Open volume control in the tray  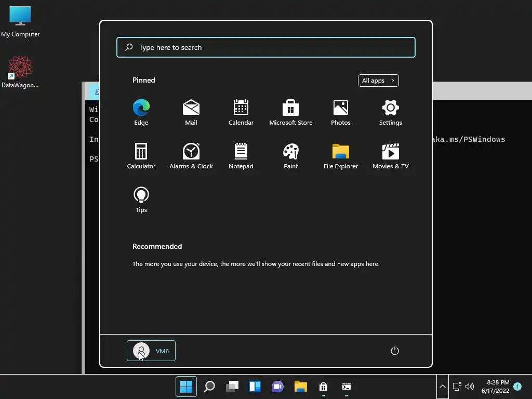(x=470, y=387)
